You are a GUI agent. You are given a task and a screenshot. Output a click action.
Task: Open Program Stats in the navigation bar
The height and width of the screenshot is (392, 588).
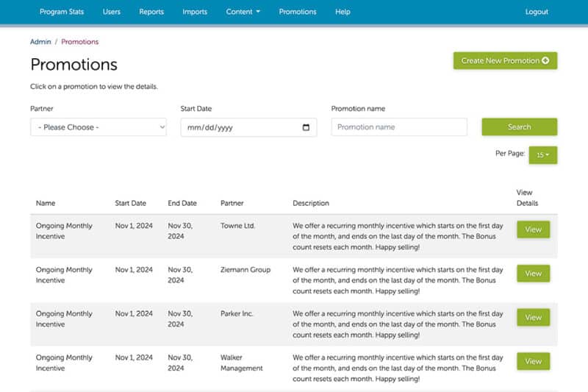pos(62,12)
